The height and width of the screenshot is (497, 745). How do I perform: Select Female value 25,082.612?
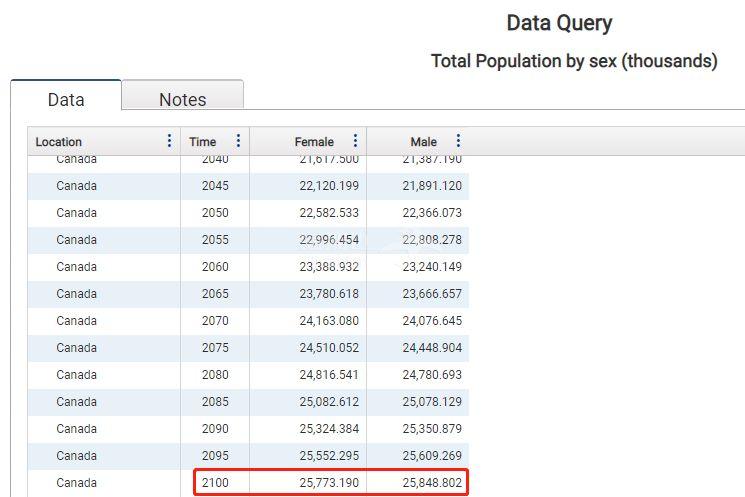329,402
